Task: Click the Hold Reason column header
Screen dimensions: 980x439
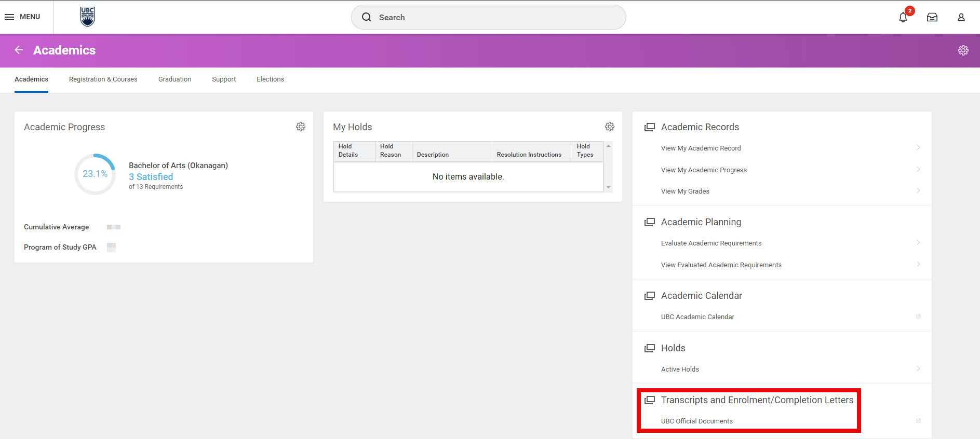Action: point(393,151)
